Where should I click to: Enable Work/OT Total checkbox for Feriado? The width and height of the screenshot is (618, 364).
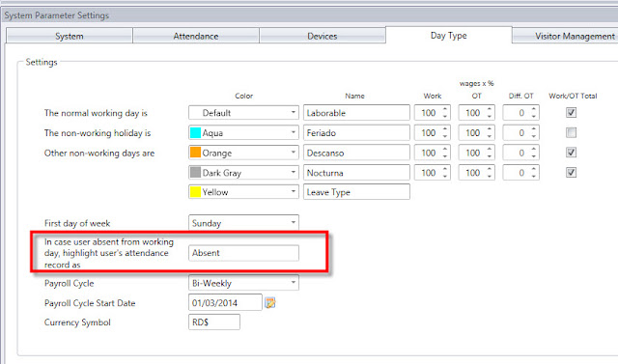[571, 132]
